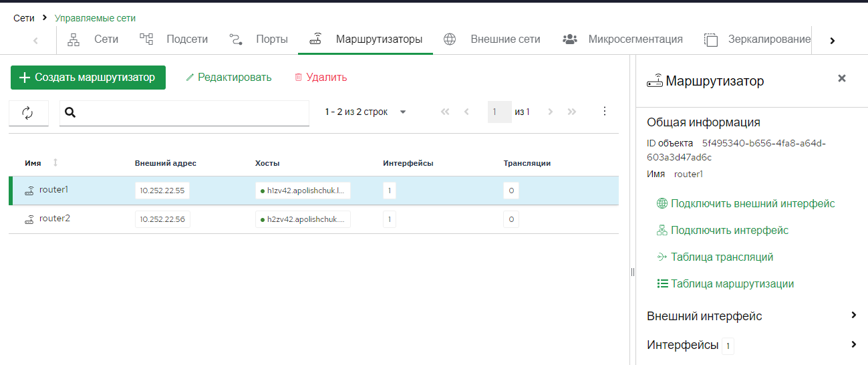Image resolution: width=868 pixels, height=365 pixels.
Task: Select the router2 row
Action: tap(313, 219)
